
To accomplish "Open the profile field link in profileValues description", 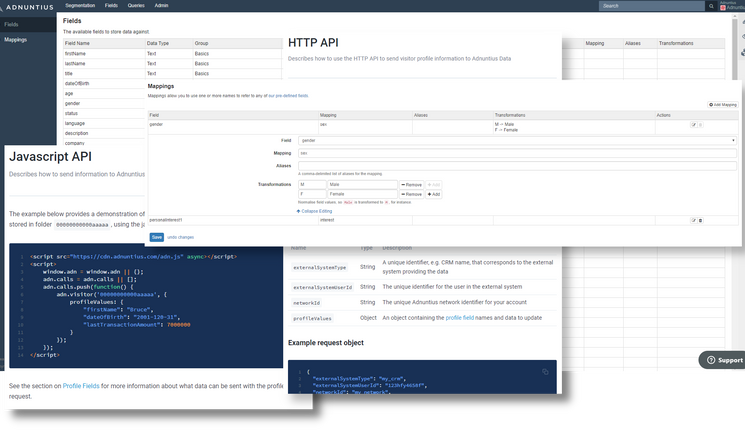I will (x=459, y=318).
